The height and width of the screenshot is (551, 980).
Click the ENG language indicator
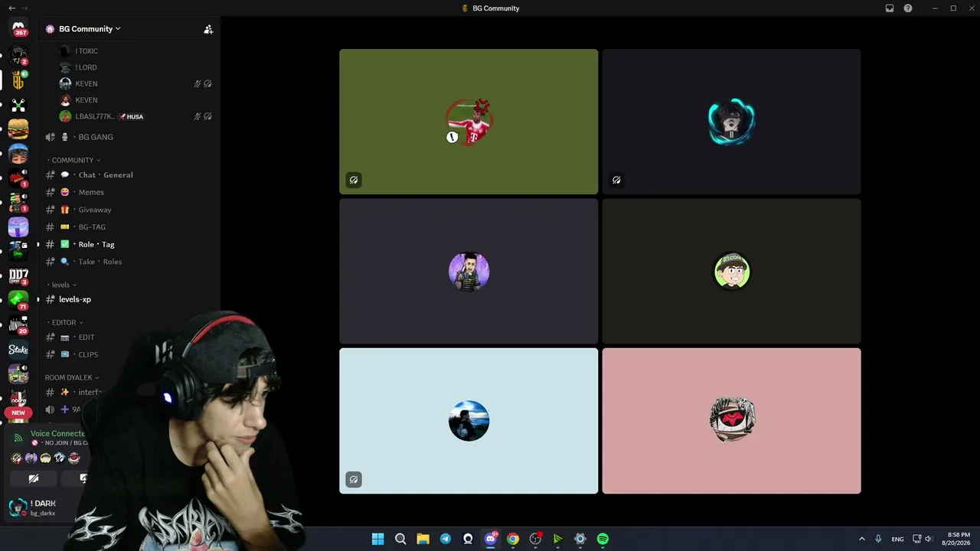tap(897, 540)
